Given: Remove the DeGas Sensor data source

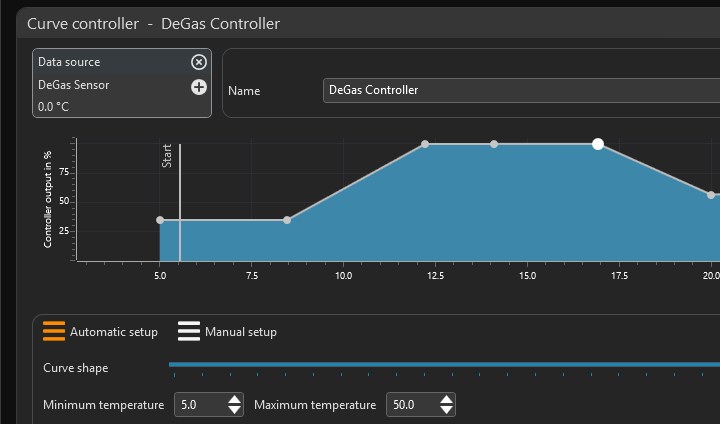Looking at the screenshot, I should pyautogui.click(x=198, y=62).
